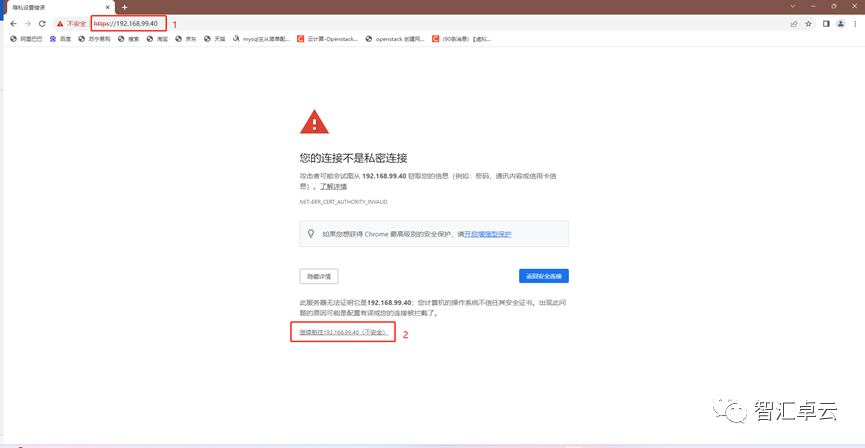Open the 阿里巴巴 bookmark
The height and width of the screenshot is (448, 865).
pyautogui.click(x=26, y=39)
